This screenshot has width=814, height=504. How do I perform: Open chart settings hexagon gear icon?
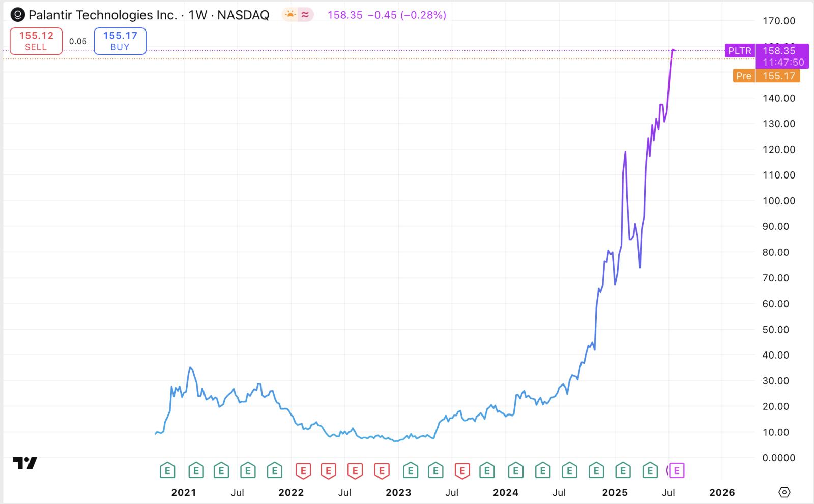pos(784,492)
